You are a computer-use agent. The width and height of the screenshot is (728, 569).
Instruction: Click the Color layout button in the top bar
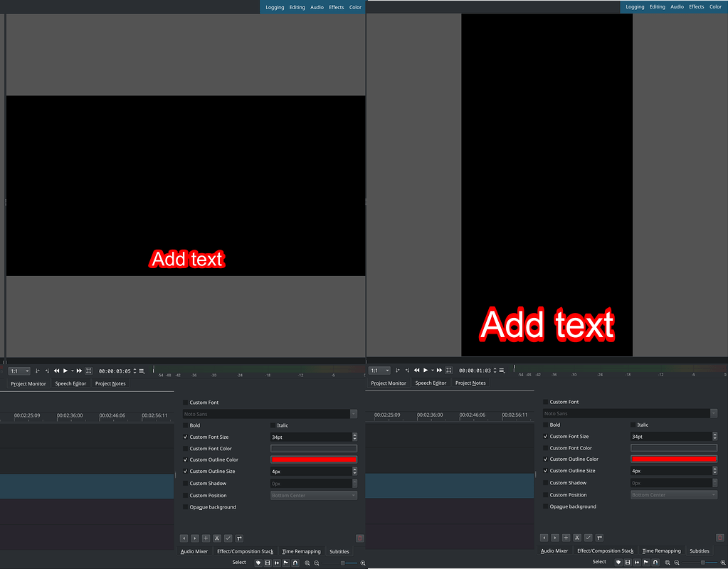pos(355,6)
